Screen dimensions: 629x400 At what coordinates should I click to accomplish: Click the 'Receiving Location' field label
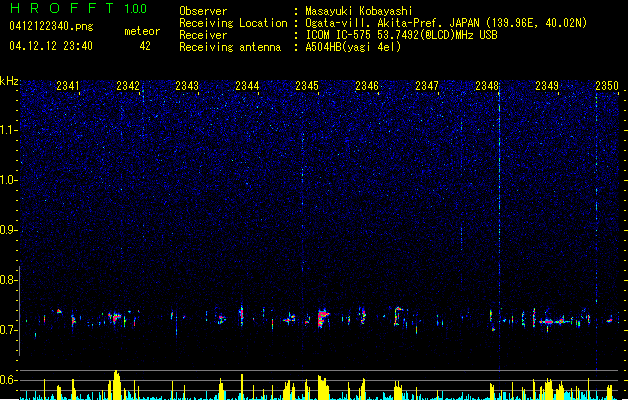click(233, 23)
